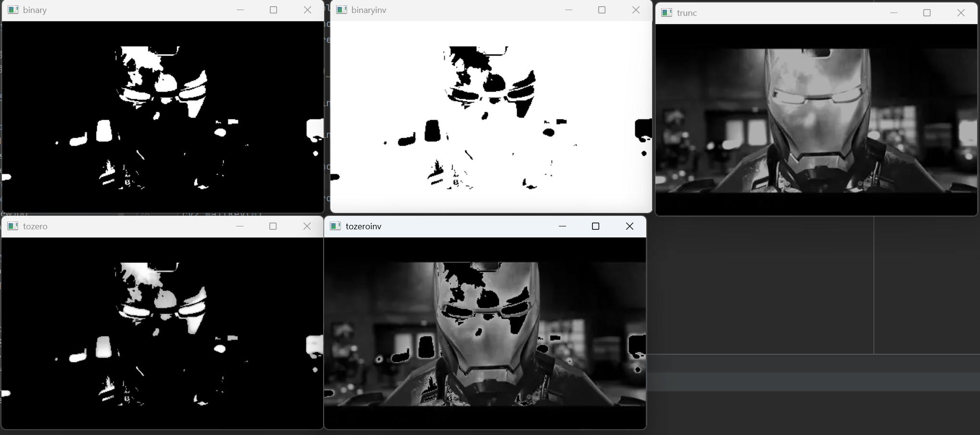Screen dimensions: 980x435
Task: Select the 'binaryinv' title text
Action: click(x=369, y=10)
